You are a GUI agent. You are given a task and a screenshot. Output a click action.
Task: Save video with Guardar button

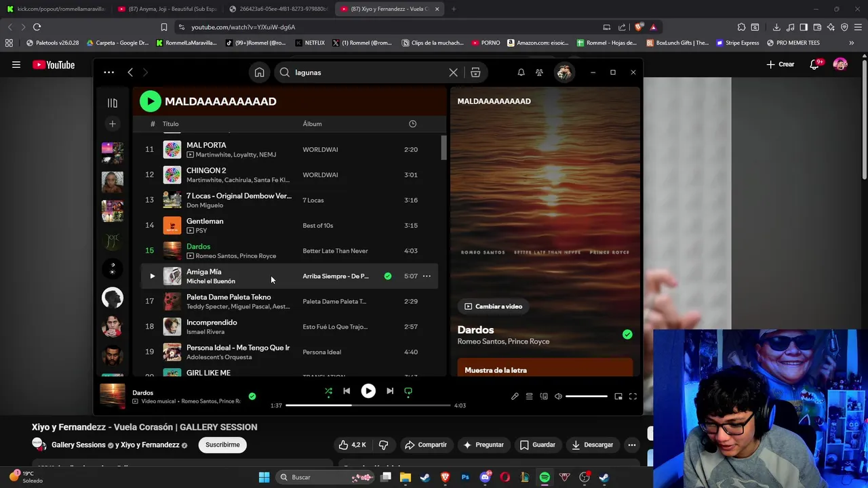(538, 445)
